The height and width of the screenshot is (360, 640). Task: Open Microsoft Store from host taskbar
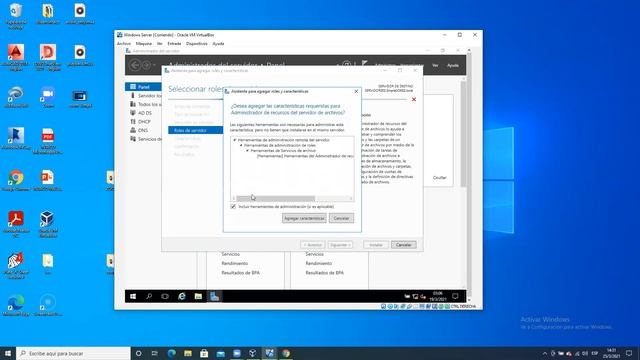(x=204, y=353)
